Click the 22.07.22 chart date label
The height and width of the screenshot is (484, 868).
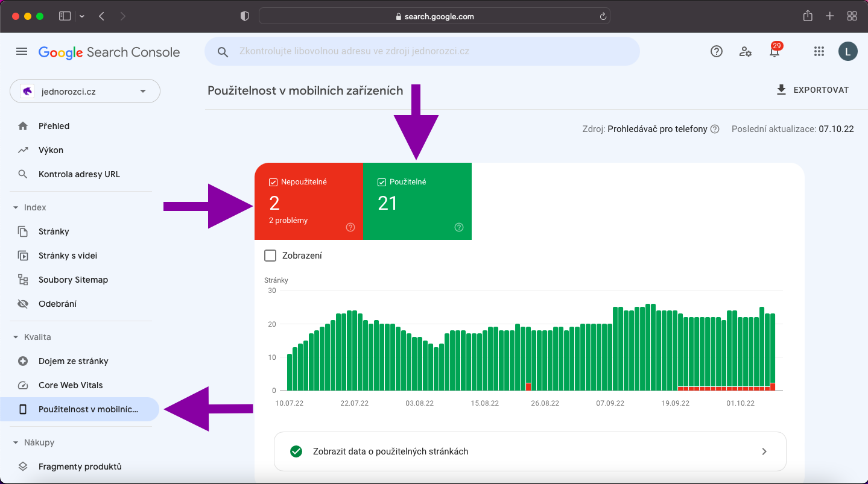coord(354,403)
